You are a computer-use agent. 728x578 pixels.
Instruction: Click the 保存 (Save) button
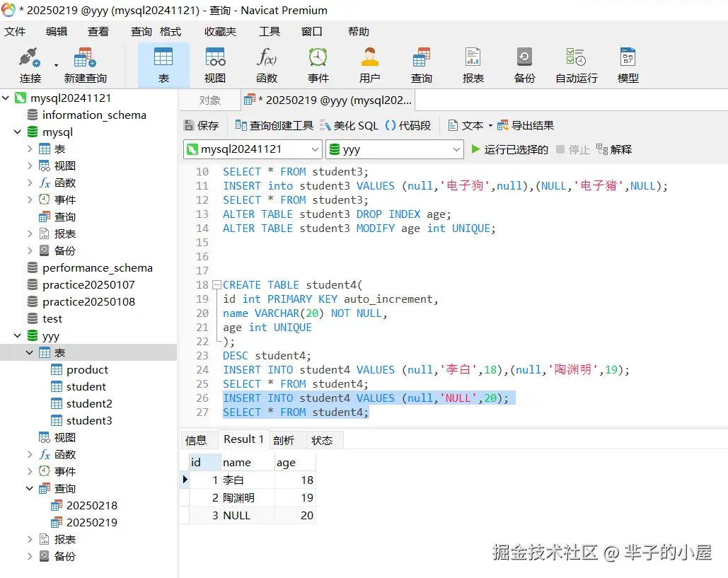pyautogui.click(x=201, y=125)
